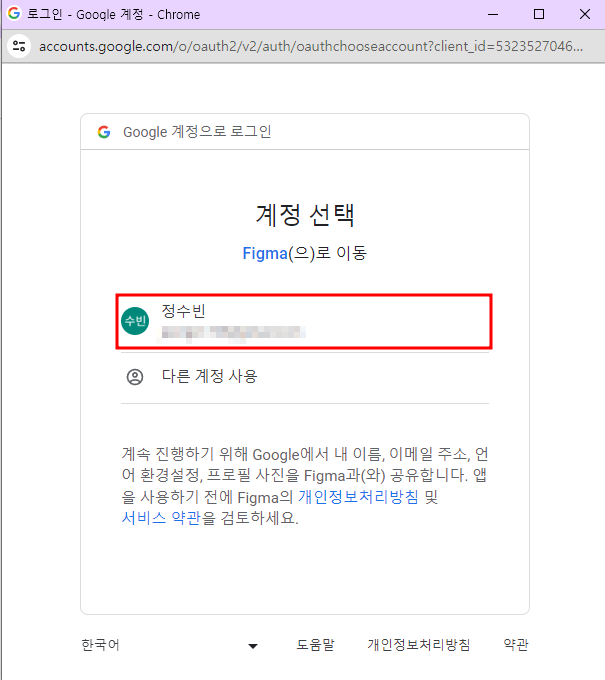Maximize the Chrome login window
605x680 pixels.
pos(539,14)
